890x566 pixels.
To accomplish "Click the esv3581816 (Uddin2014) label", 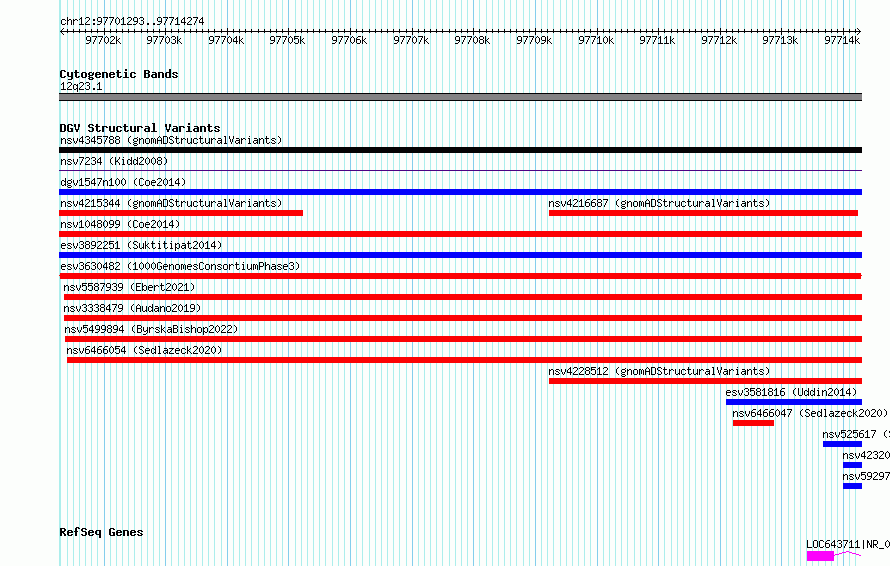I will 791,392.
